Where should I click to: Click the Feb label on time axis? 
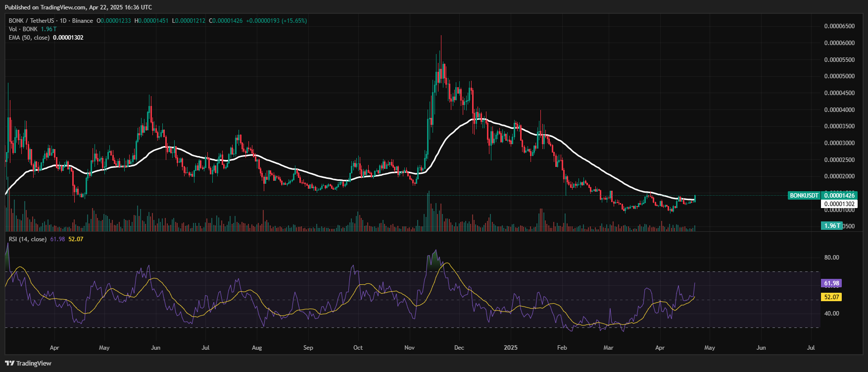[x=562, y=348]
